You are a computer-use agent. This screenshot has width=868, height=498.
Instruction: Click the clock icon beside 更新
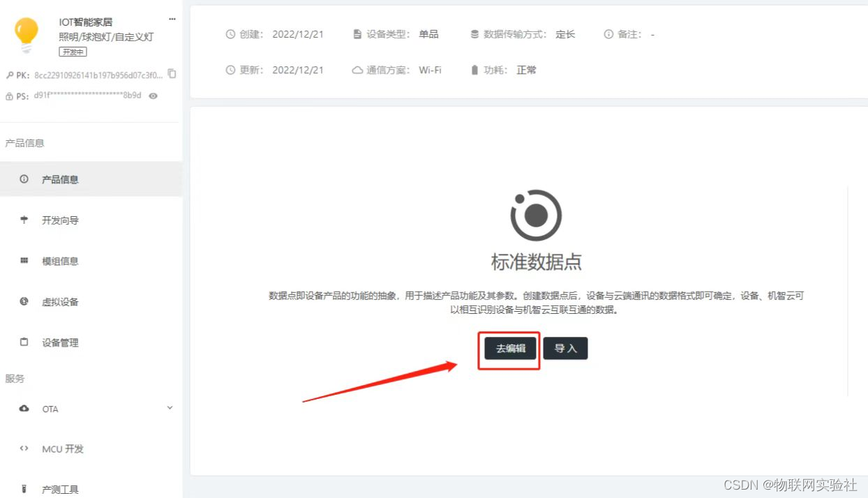click(230, 70)
